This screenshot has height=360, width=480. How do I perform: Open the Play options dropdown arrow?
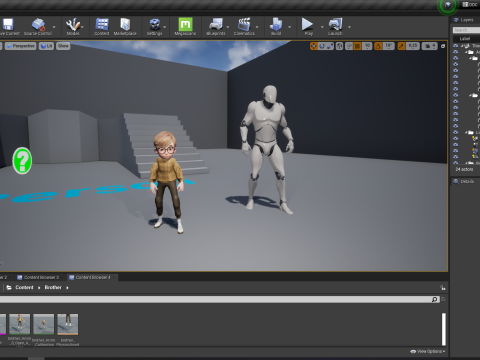coord(322,27)
